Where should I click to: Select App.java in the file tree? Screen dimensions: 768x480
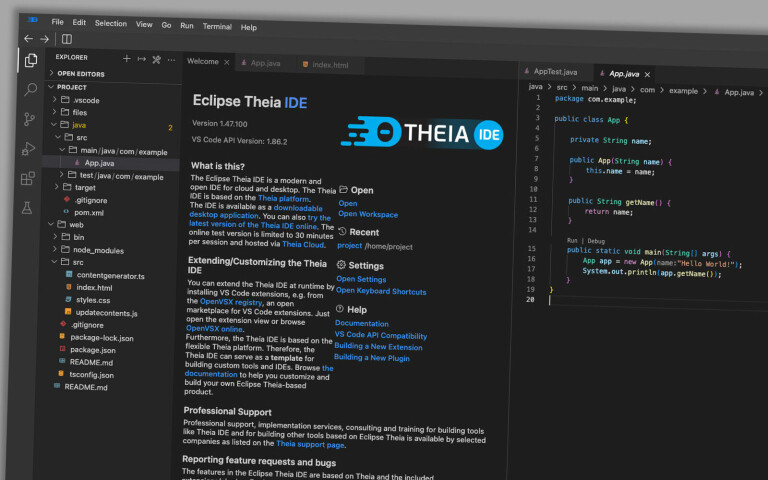[x=99, y=163]
